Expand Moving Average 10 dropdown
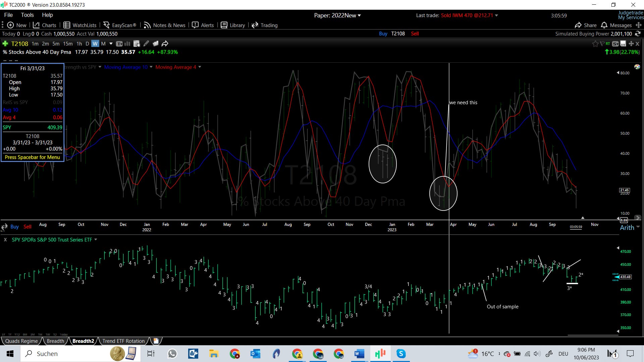This screenshot has height=362, width=644. 151,67
